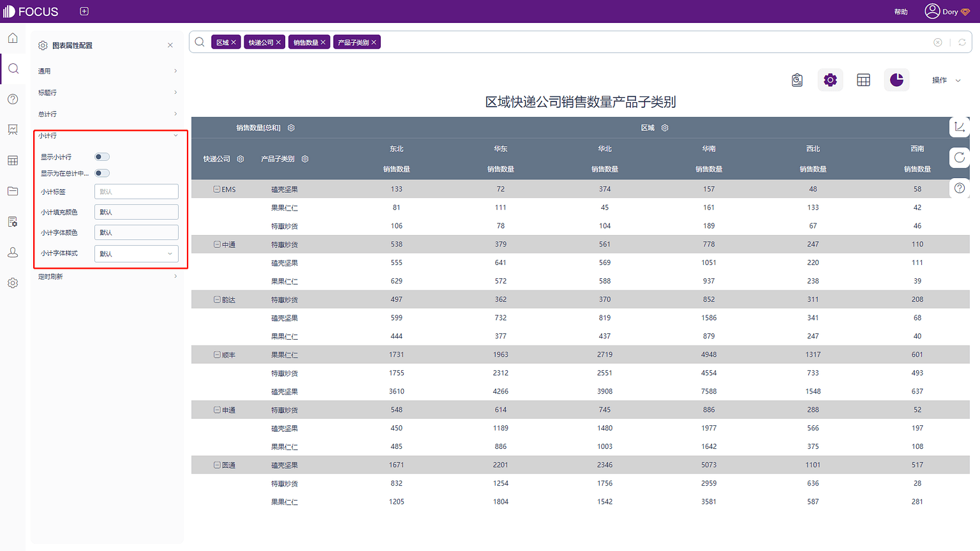Screen dimensions: 980x551
Task: Toggle 显示小计行 switch
Action: (x=102, y=157)
